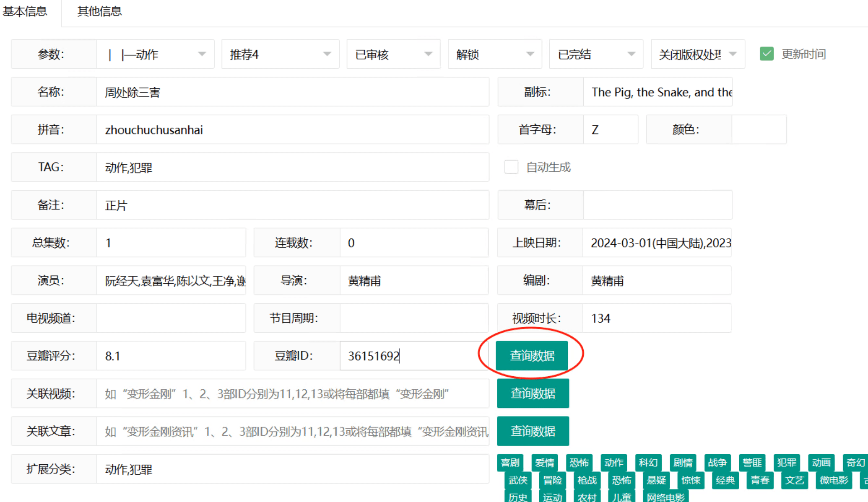
Task: Select the 喜剧 category tag
Action: pyautogui.click(x=511, y=463)
